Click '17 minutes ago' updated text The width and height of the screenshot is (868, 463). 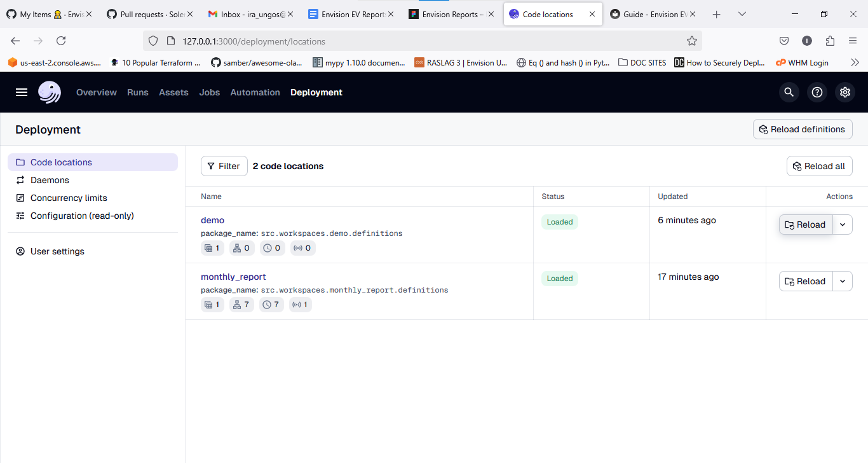[688, 277]
